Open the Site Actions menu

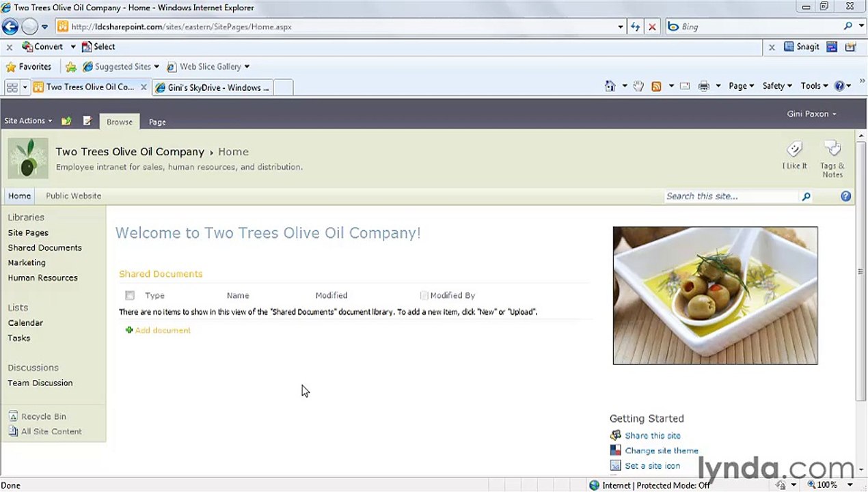point(28,120)
